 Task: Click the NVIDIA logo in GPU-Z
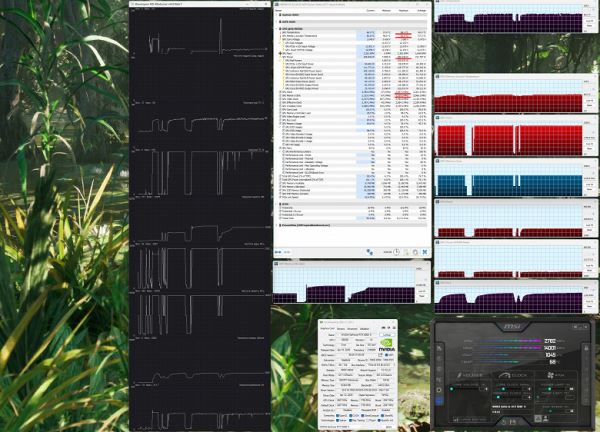tap(387, 345)
